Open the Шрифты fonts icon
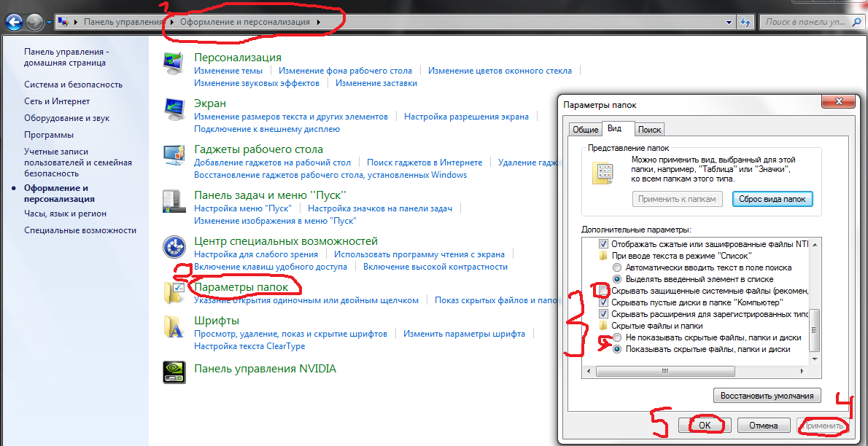868x446 pixels. 174,326
